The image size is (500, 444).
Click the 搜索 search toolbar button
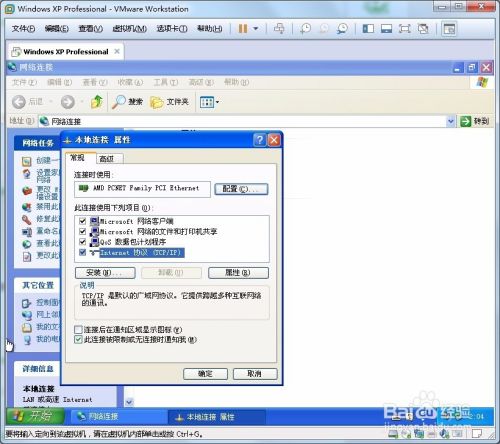[x=127, y=102]
